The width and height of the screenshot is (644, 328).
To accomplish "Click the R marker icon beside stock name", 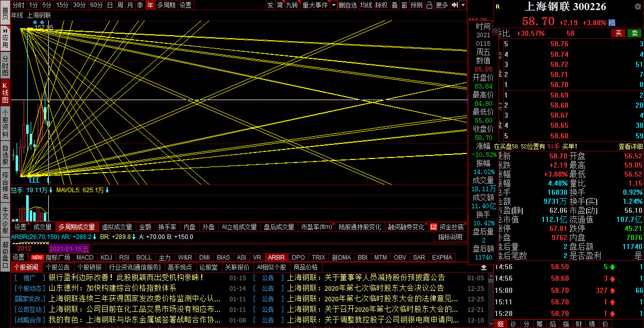I will [498, 7].
